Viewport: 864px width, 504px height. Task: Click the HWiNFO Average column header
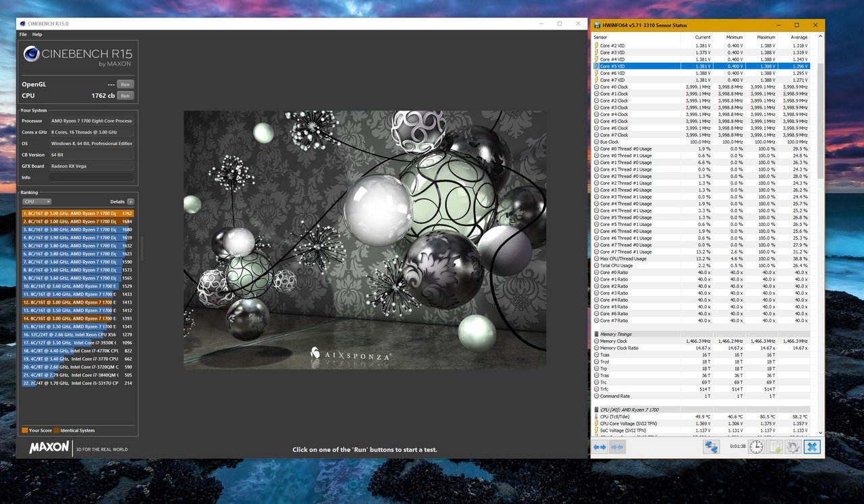click(794, 37)
